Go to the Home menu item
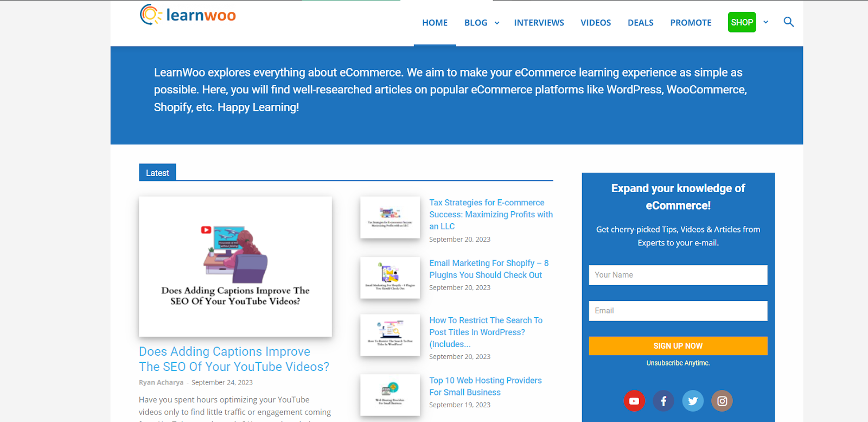 [435, 23]
